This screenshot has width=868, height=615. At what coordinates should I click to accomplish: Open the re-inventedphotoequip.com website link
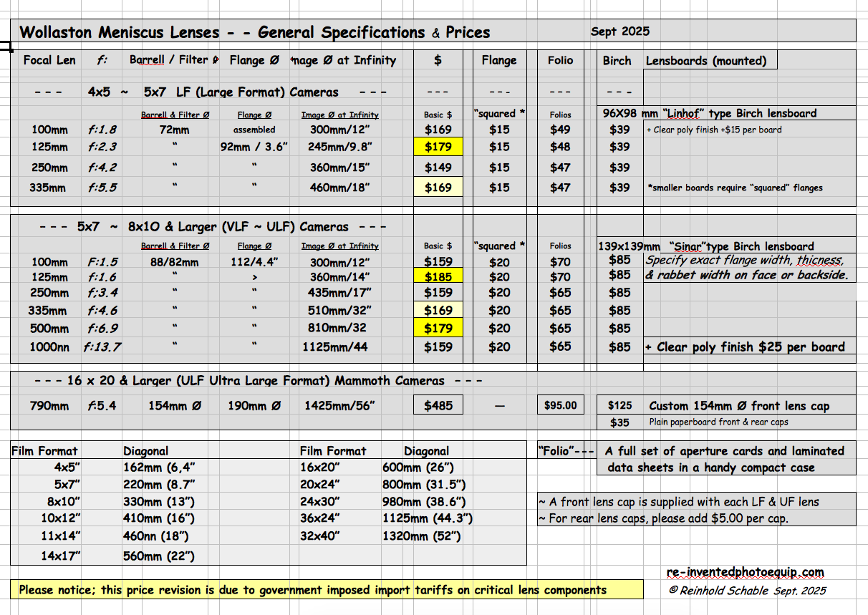coord(745,573)
